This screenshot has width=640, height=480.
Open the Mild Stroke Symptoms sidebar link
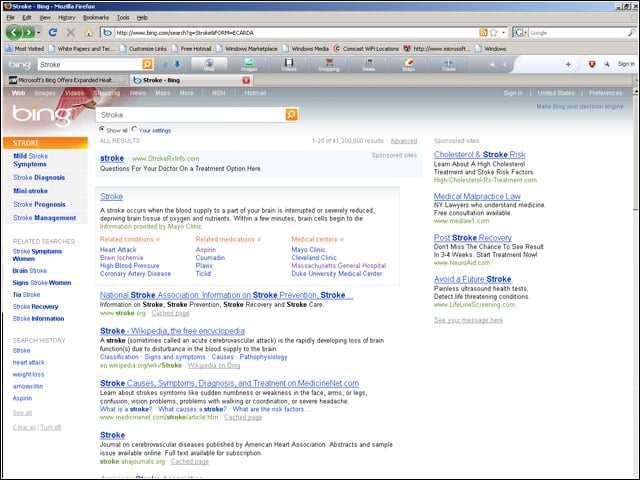point(30,160)
